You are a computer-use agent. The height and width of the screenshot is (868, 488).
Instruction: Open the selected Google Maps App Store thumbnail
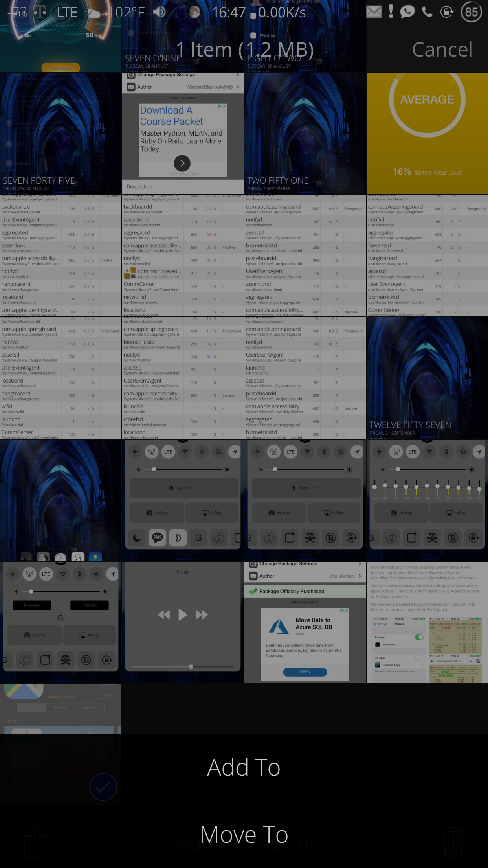click(x=61, y=745)
